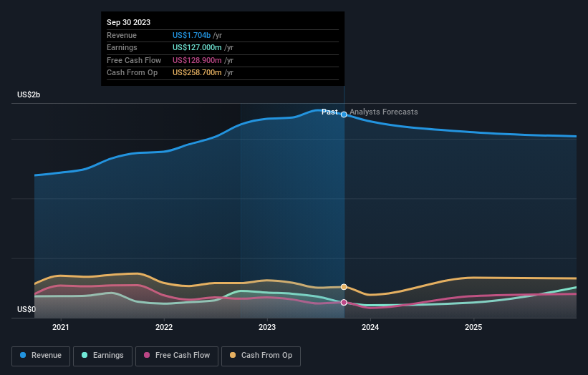The height and width of the screenshot is (375, 588).
Task: Click the Sep 30 2023 tooltip date
Action: [x=129, y=22]
